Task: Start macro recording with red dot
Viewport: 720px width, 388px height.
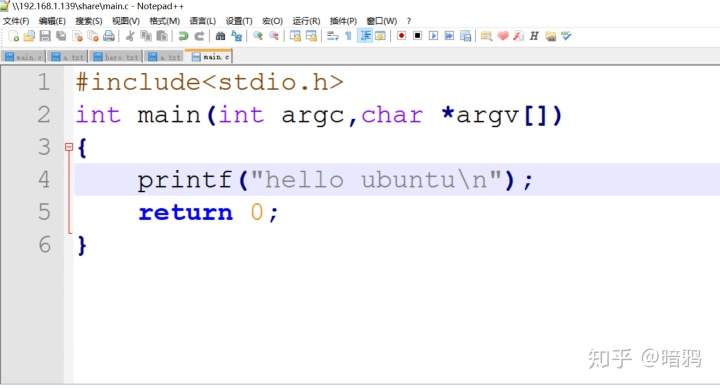Action: point(401,36)
